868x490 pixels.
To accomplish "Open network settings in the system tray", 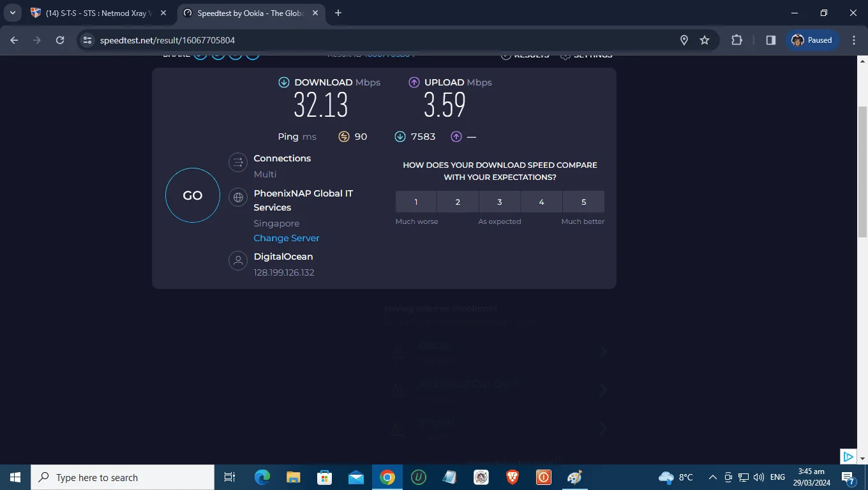I will [x=743, y=477].
